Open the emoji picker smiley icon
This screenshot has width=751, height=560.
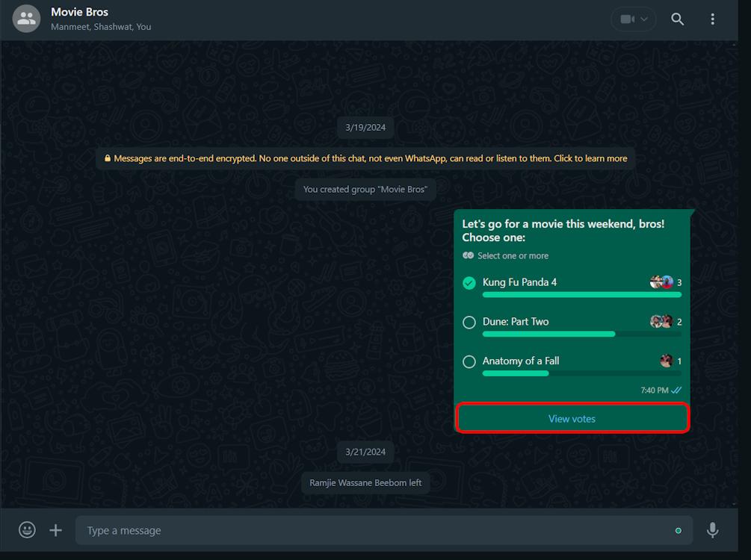click(x=27, y=530)
